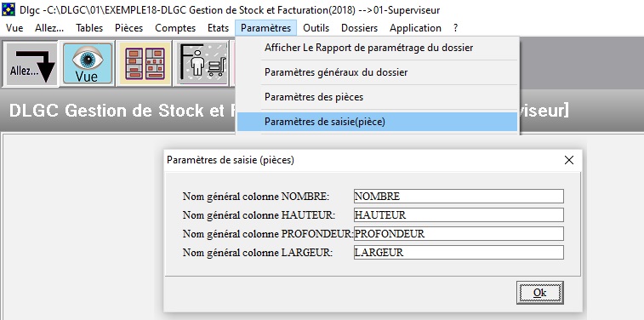Open the Pièces menu
Screen dimensions: 644x320
(x=129, y=28)
